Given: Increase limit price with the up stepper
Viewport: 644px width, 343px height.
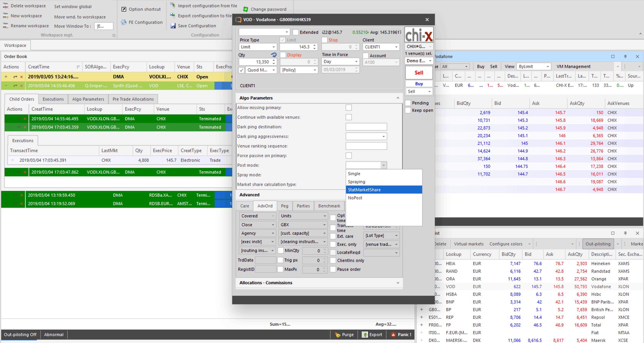Looking at the screenshot, I should tap(315, 45).
